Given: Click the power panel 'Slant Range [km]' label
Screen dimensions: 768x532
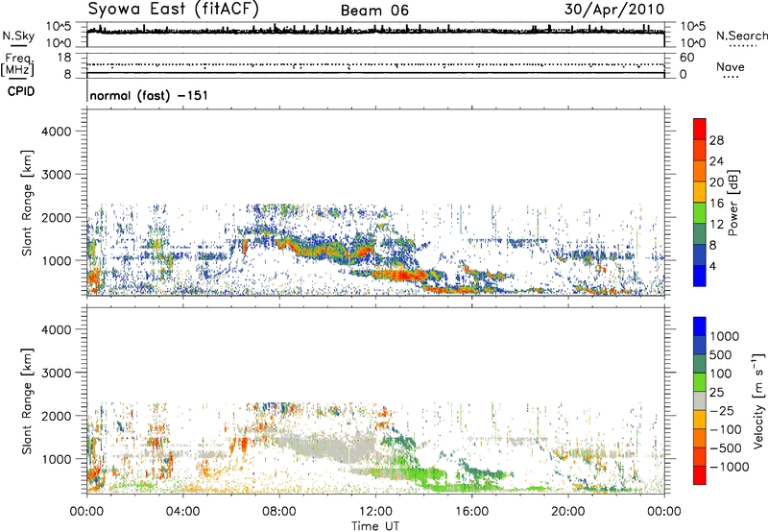Looking at the screenshot, I should (27, 203).
